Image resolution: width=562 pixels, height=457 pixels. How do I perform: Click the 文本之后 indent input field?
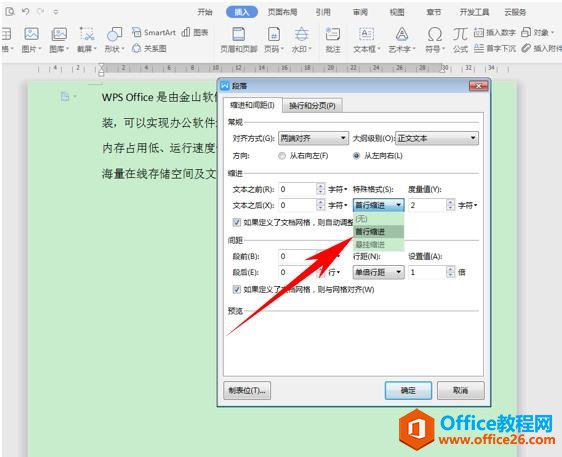tap(297, 205)
